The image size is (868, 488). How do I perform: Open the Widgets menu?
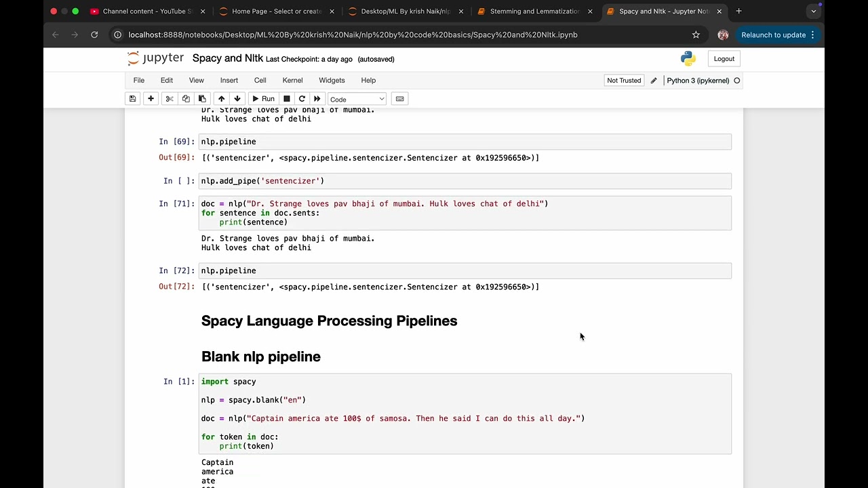click(x=332, y=80)
